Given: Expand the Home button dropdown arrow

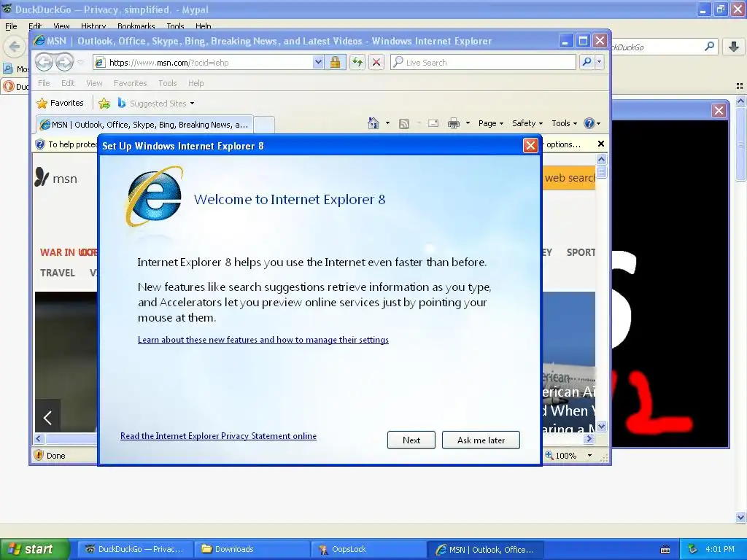Looking at the screenshot, I should click(x=387, y=123).
